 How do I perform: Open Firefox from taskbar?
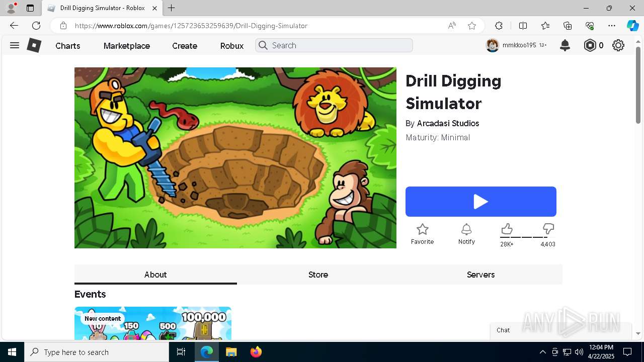coord(256,352)
